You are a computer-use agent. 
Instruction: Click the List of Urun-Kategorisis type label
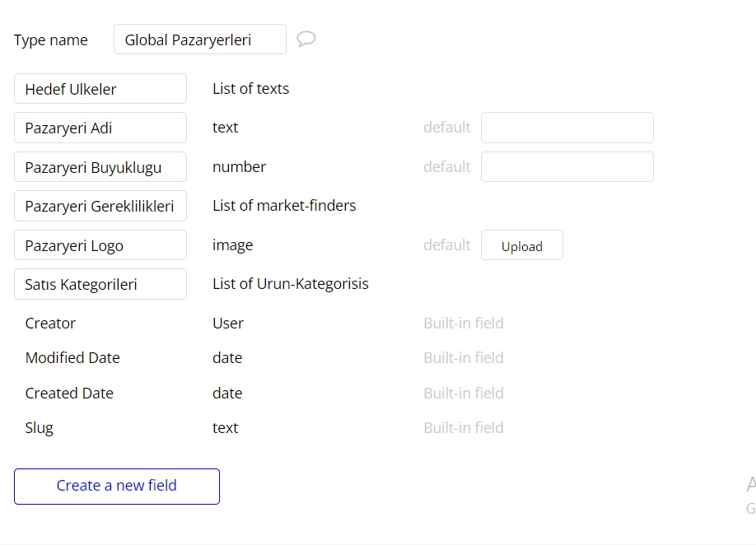coord(290,284)
